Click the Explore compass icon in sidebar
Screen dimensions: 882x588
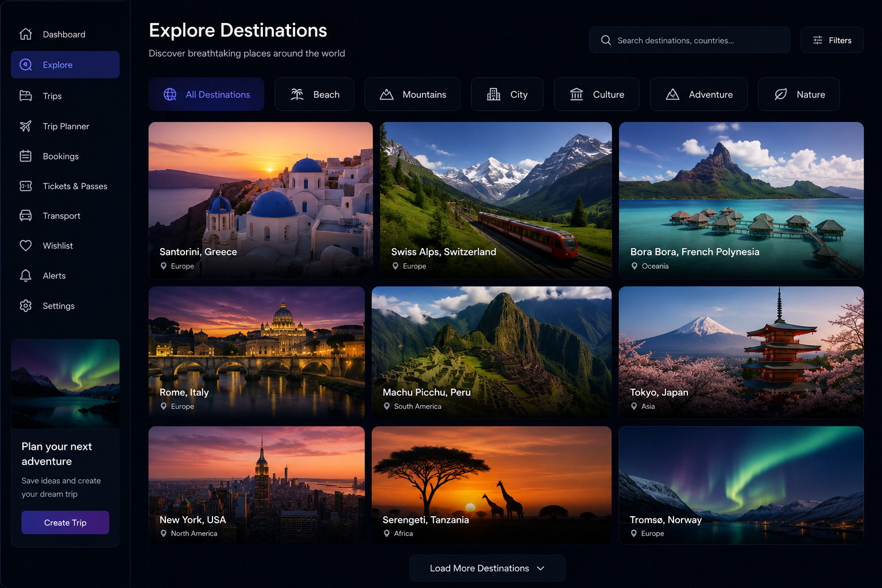[26, 65]
